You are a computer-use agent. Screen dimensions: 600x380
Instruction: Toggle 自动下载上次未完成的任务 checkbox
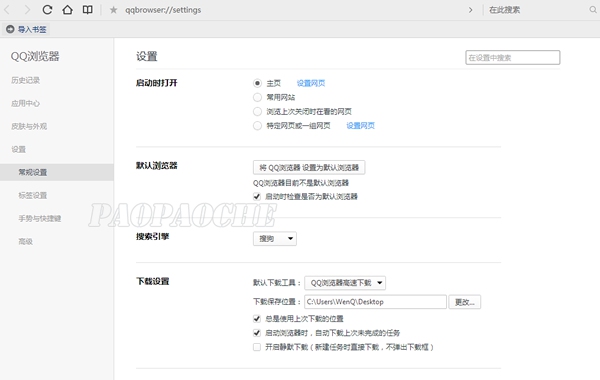coord(257,333)
